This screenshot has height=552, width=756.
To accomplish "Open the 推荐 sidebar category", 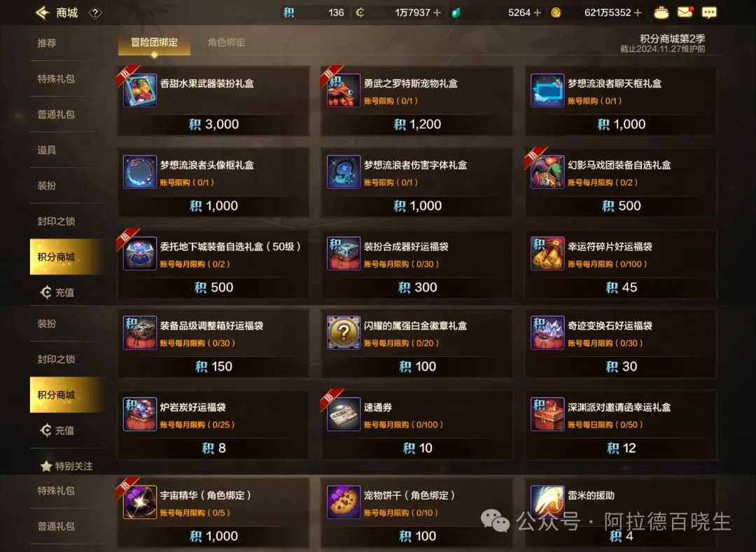I will click(x=47, y=43).
